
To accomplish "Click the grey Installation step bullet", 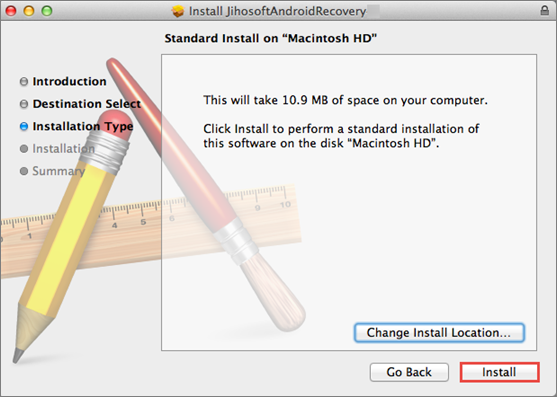I will point(24,149).
